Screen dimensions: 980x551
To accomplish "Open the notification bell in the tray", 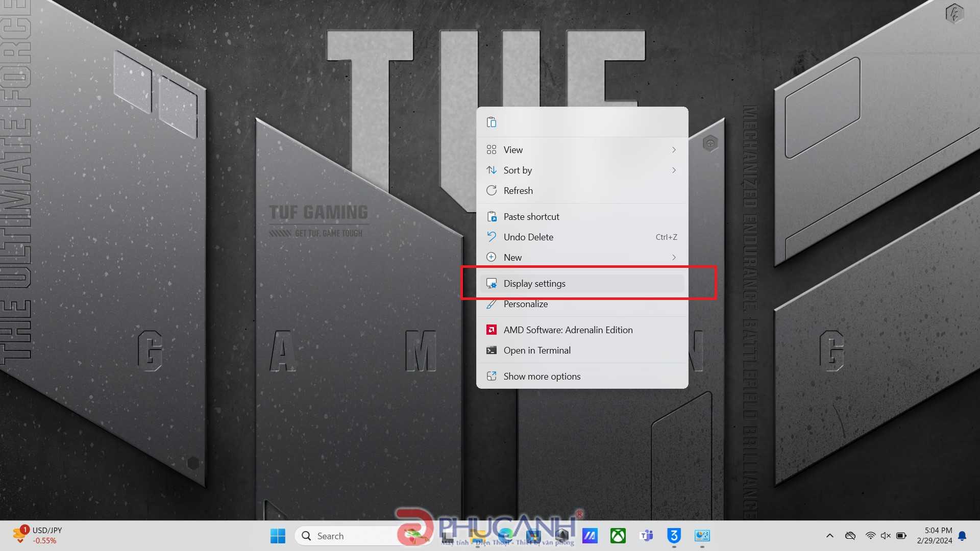I will click(963, 536).
